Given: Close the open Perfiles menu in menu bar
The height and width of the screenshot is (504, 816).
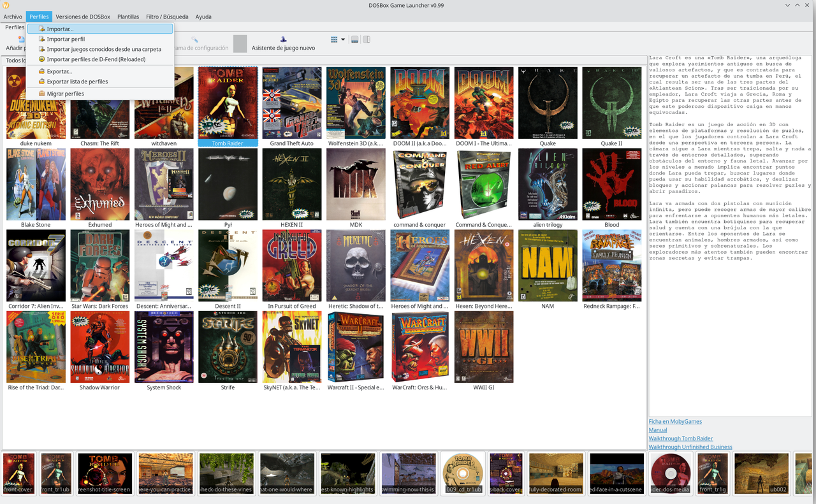Looking at the screenshot, I should tap(39, 17).
